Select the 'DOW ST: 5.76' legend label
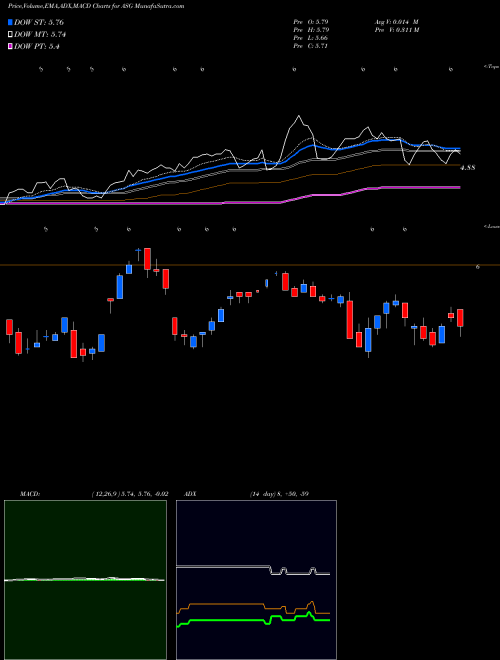Viewport: 500px width, 660px height. (x=39, y=22)
